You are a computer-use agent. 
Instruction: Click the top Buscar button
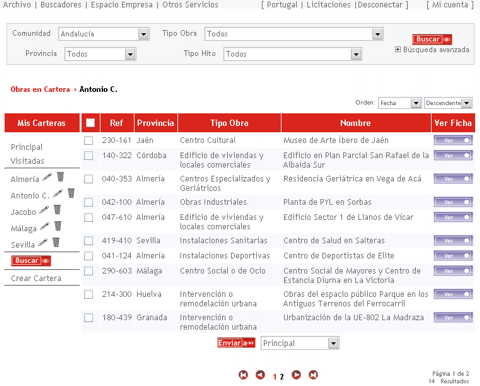pyautogui.click(x=432, y=39)
